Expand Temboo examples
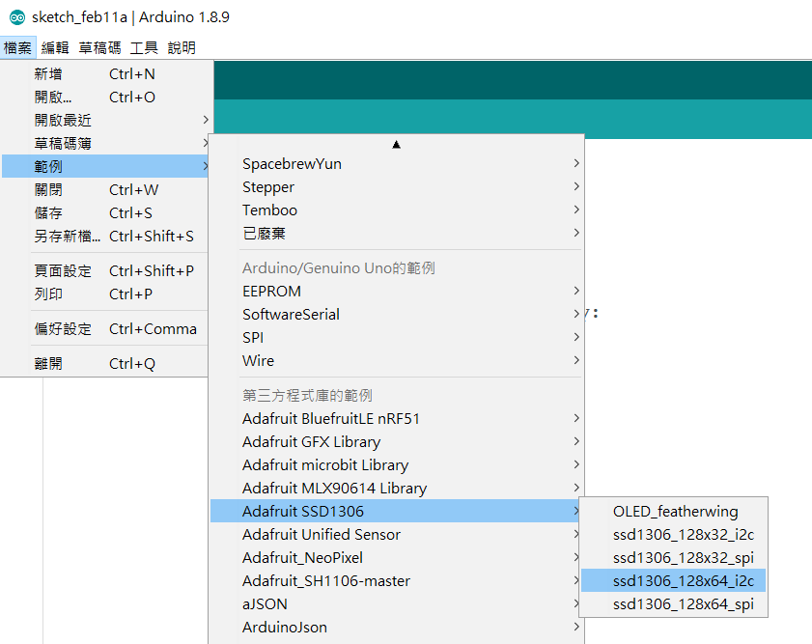The height and width of the screenshot is (644, 812). click(397, 210)
